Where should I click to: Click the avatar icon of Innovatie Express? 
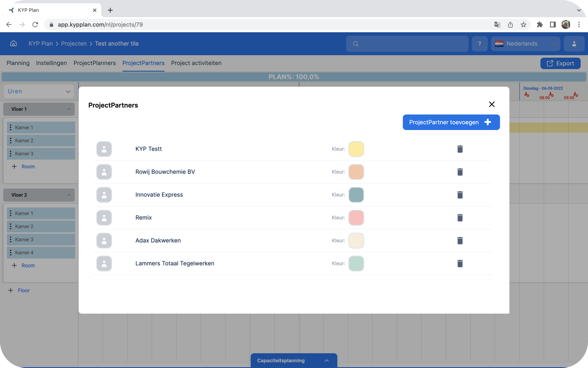click(104, 195)
